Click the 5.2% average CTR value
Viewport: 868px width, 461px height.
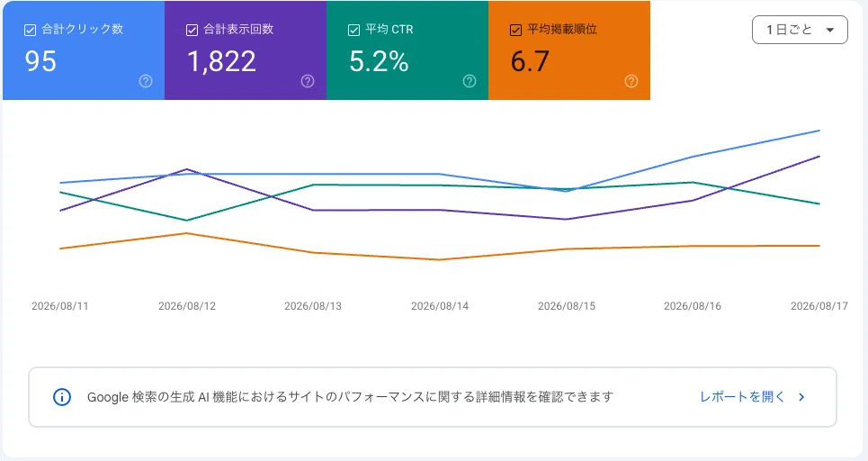pyautogui.click(x=380, y=61)
